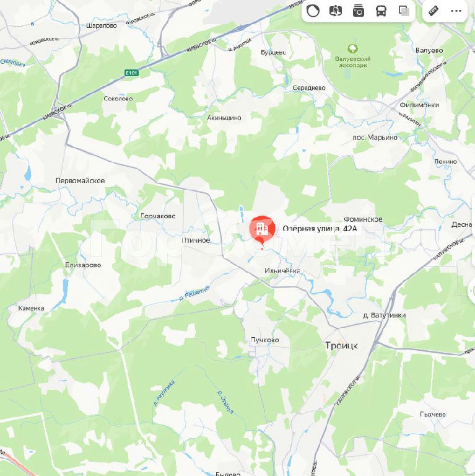Screen dimensions: 475x476
Task: Click the Троицк city label
Action: pos(341,345)
